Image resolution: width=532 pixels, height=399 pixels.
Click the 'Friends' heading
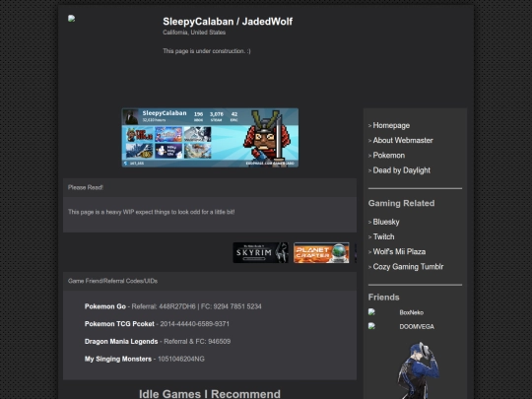click(384, 298)
